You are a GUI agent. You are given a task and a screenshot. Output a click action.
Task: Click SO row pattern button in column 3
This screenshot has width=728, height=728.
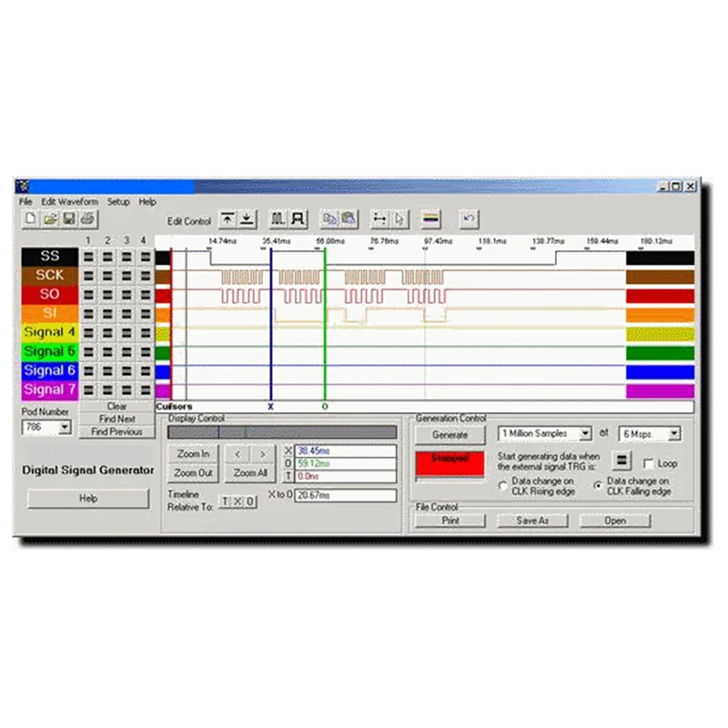point(126,295)
